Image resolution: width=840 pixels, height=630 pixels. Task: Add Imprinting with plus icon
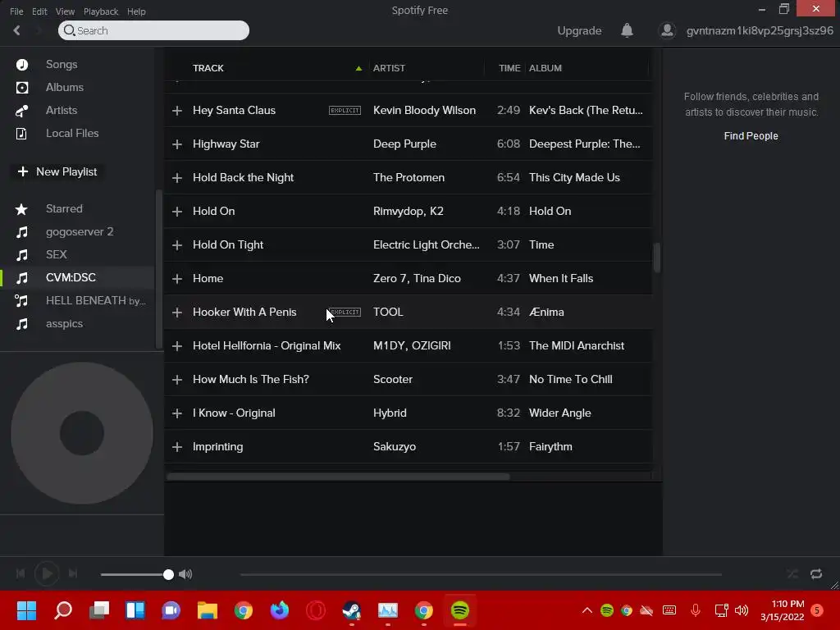tap(177, 447)
